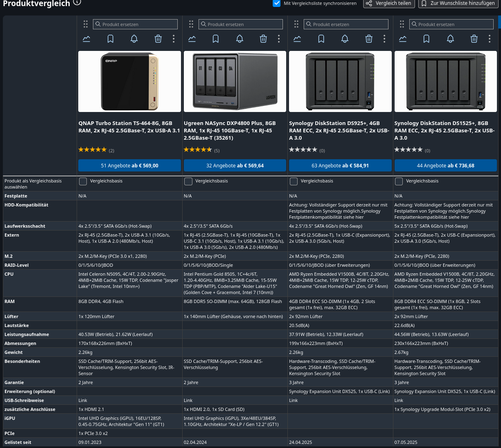Select Lautstärke value 20.5dB(A)
501x448 pixels.
click(x=299, y=325)
